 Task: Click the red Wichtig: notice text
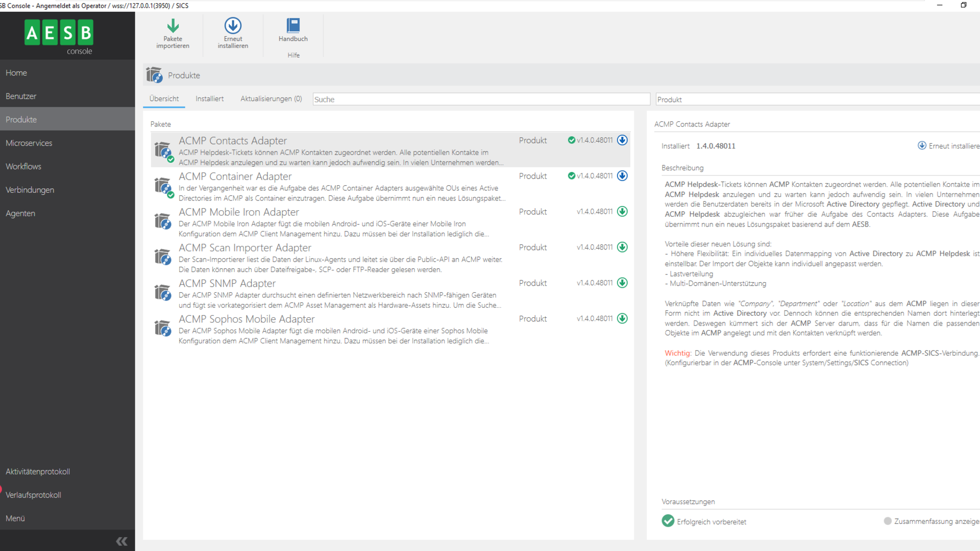tap(678, 353)
